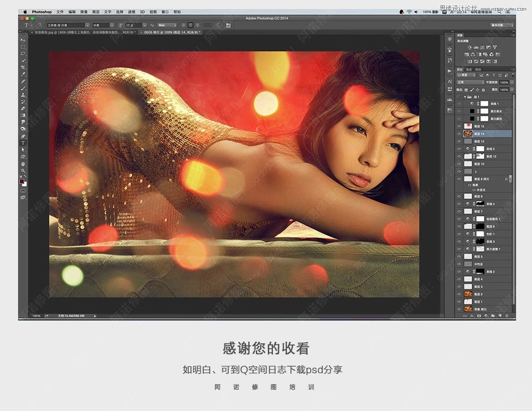Screen dimensions: 532x411
Task: Hide the 背景 拷贝 layer
Action: point(459,309)
